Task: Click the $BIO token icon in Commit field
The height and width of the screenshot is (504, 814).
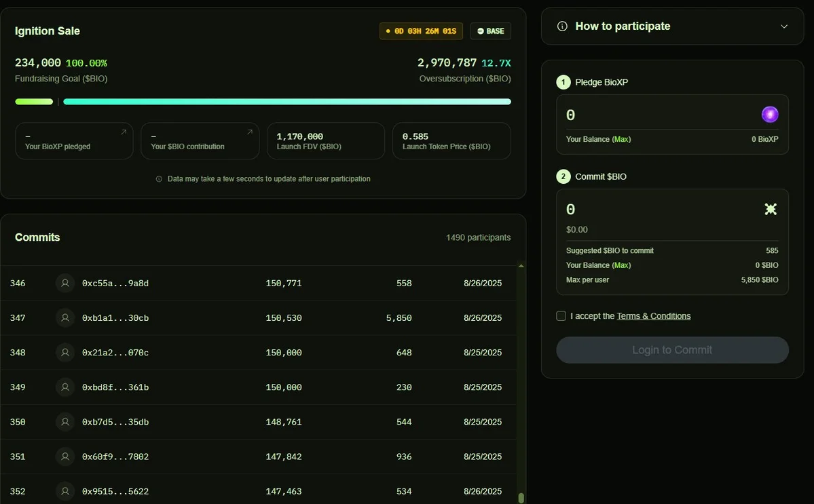Action: pyautogui.click(x=771, y=209)
